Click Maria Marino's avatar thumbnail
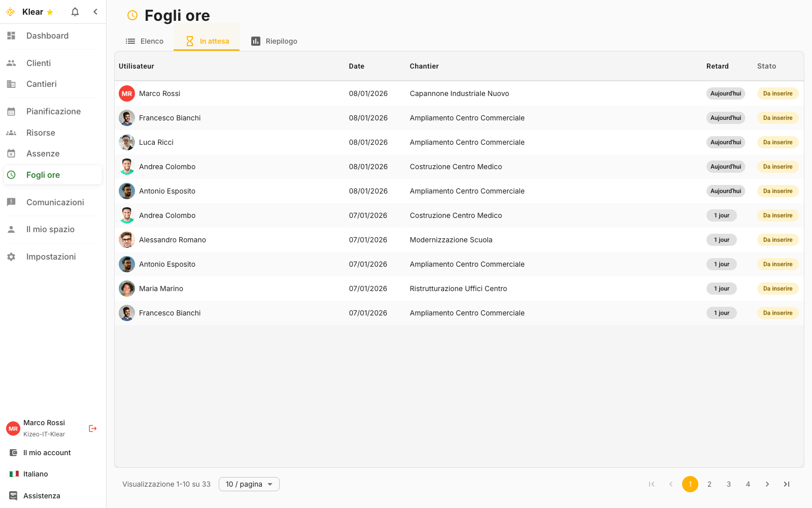The height and width of the screenshot is (508, 812). click(x=127, y=289)
